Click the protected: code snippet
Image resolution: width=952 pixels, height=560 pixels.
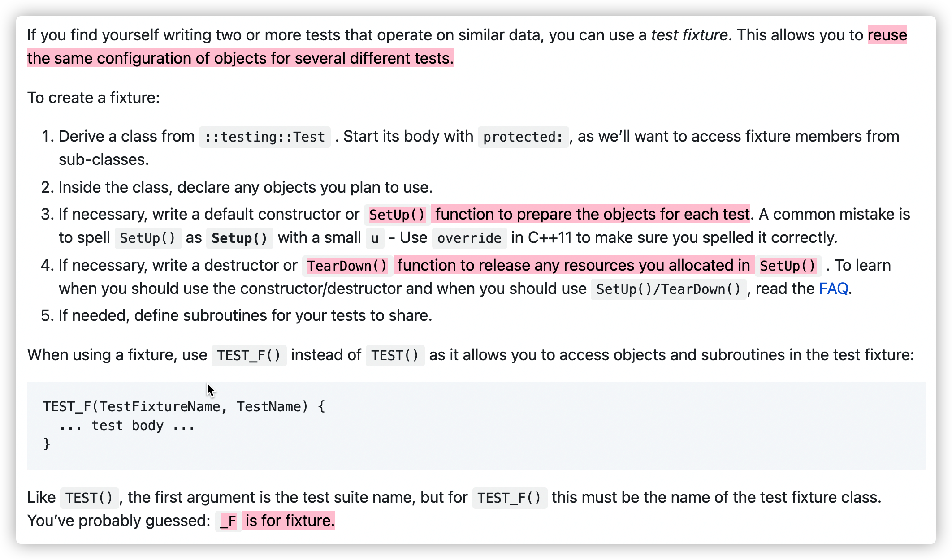point(523,137)
